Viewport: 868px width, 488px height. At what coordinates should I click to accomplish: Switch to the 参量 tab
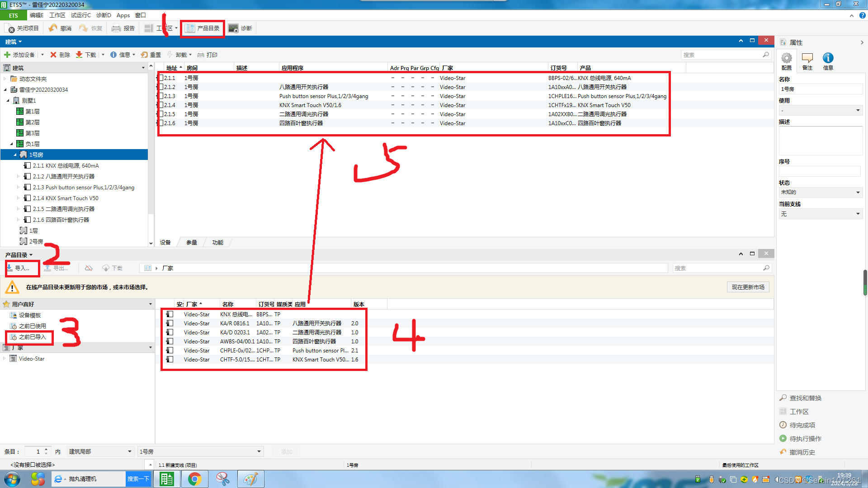(x=192, y=243)
